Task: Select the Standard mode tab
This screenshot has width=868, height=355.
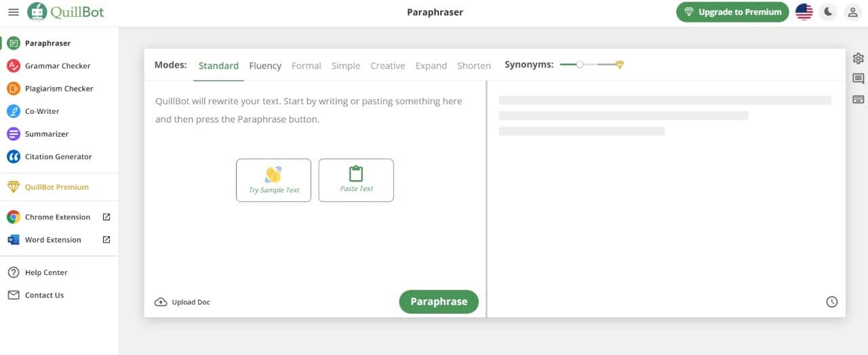Action: pyautogui.click(x=218, y=66)
